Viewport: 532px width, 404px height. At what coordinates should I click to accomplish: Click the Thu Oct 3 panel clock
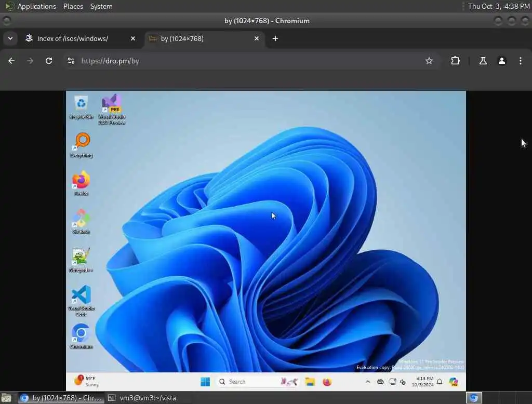click(498, 6)
